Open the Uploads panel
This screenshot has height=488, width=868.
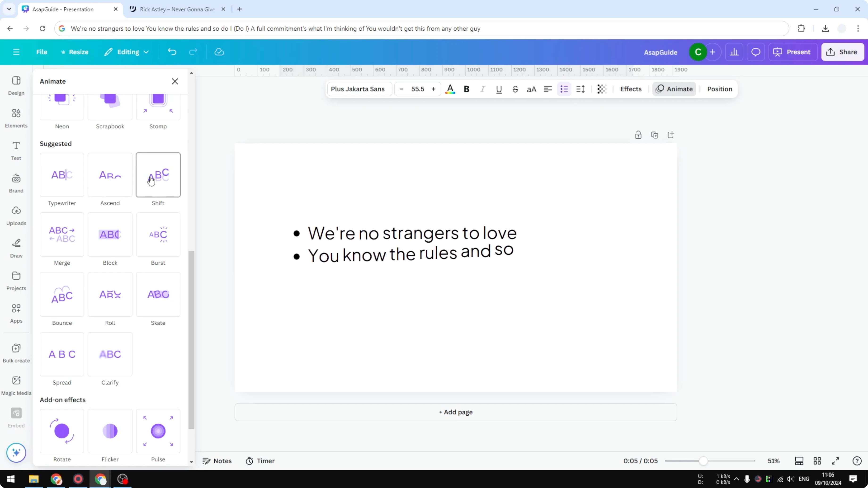[x=16, y=216]
